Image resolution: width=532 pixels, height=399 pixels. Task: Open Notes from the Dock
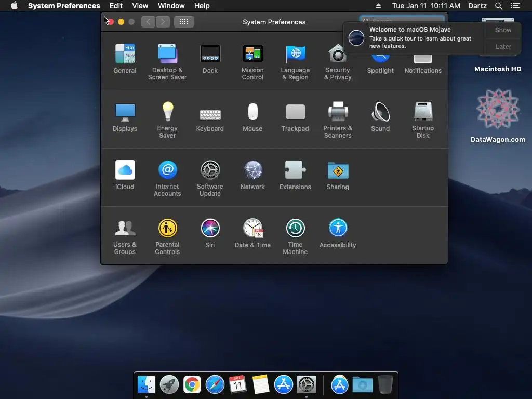pyautogui.click(x=261, y=385)
